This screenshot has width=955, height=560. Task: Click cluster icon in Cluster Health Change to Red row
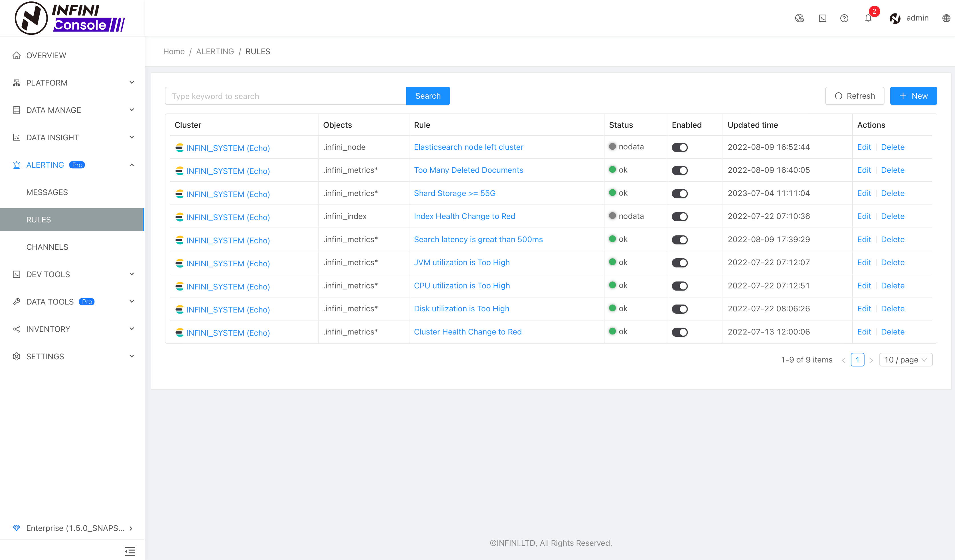[179, 332]
